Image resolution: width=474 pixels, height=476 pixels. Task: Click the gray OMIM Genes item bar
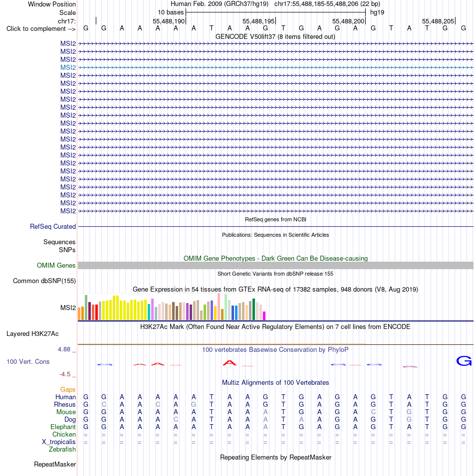coord(275,265)
